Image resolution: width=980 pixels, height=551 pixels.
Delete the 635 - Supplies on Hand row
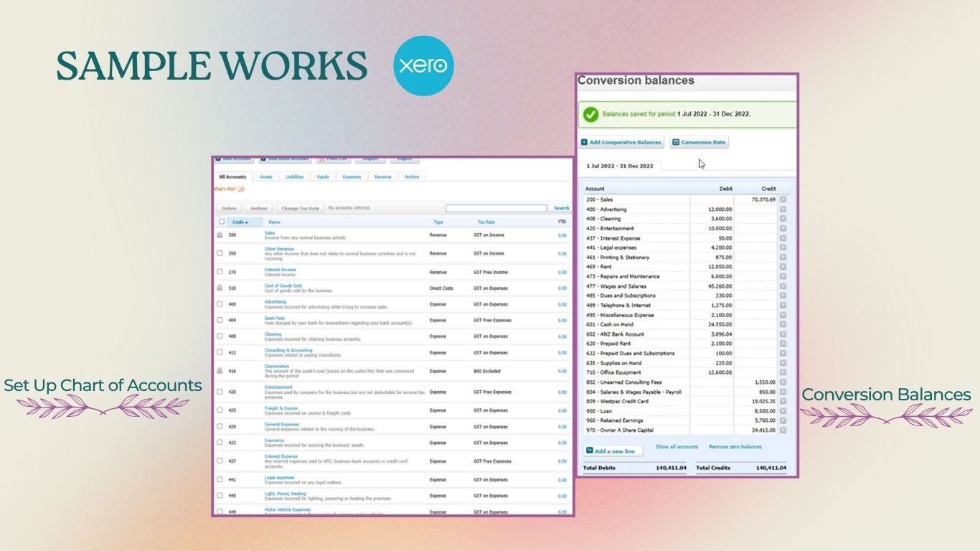pos(783,363)
